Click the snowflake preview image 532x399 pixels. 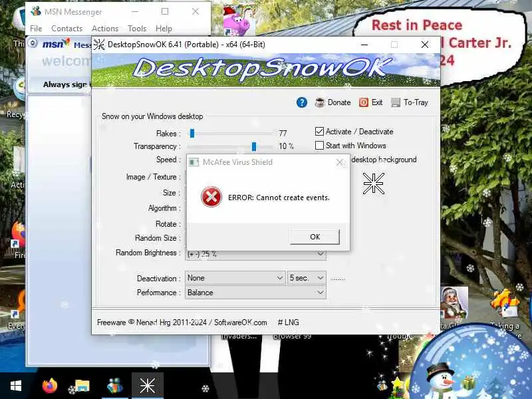(374, 184)
